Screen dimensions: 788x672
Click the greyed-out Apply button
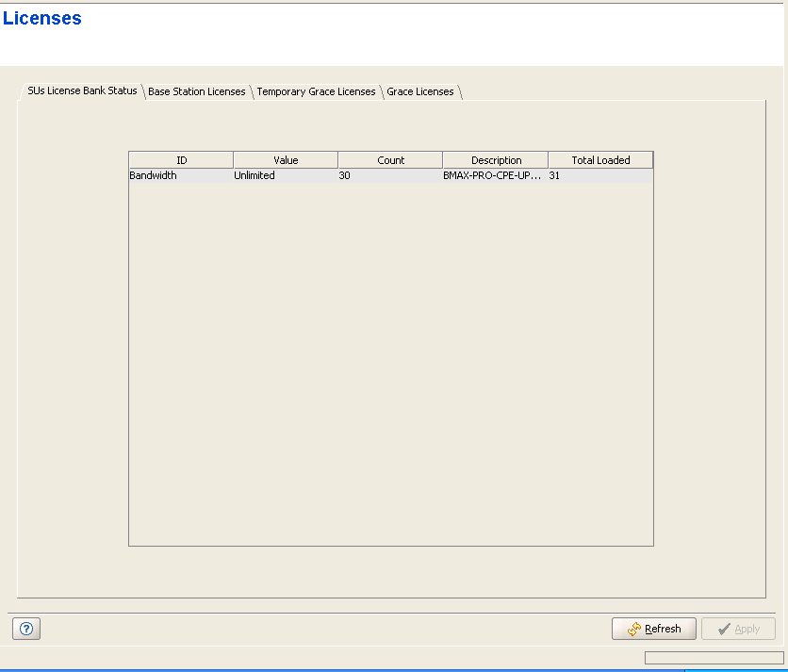point(738,629)
